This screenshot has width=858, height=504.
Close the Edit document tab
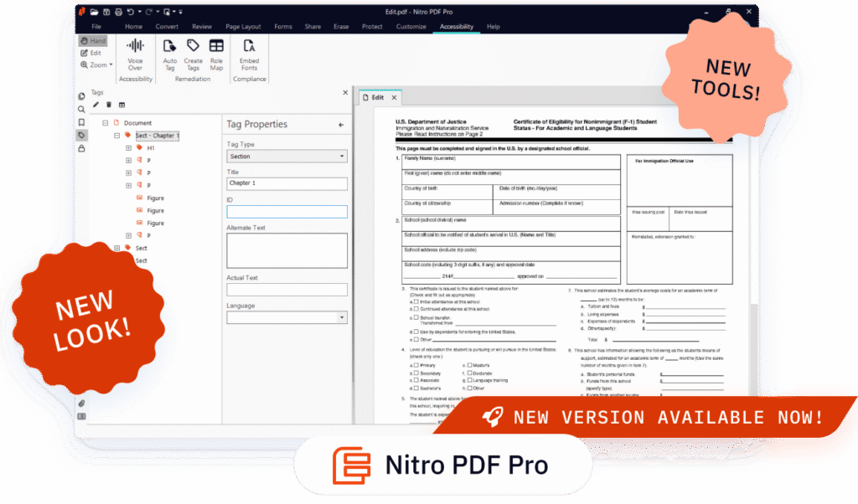click(x=394, y=97)
